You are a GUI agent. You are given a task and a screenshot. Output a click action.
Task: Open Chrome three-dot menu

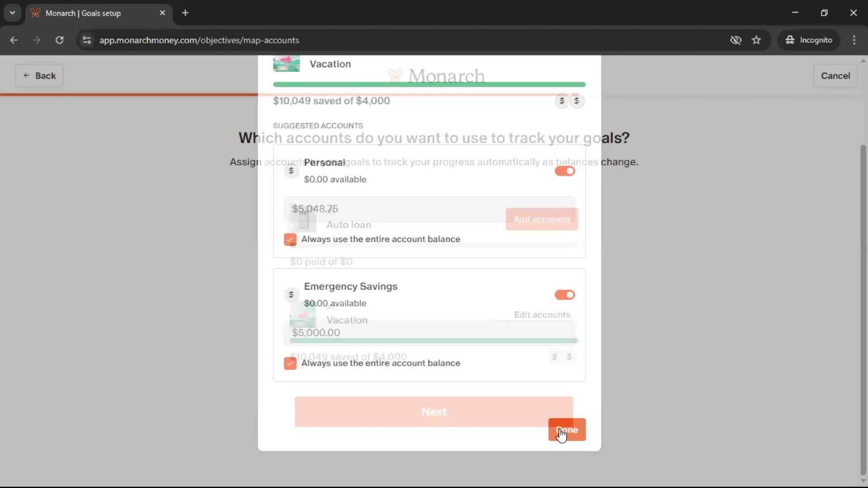tap(854, 40)
